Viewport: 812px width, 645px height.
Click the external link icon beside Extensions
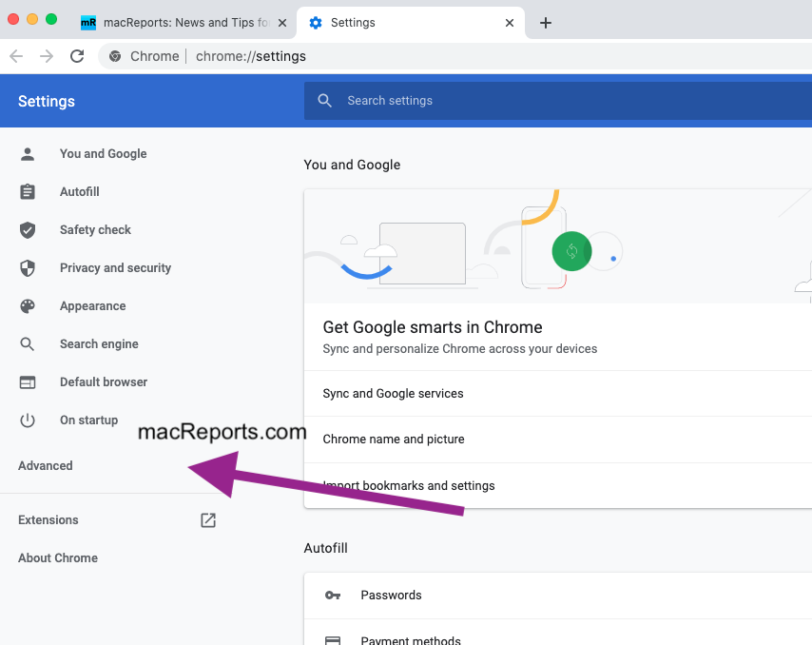(208, 520)
